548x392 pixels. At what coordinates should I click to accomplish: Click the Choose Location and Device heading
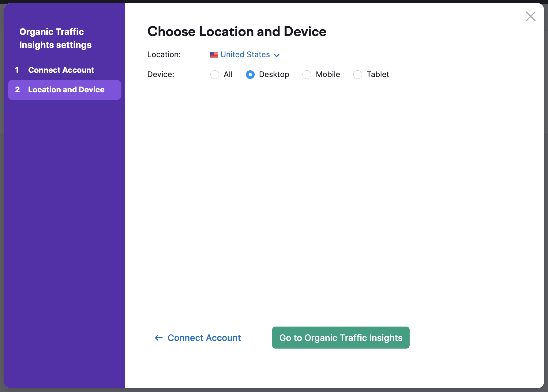[237, 31]
